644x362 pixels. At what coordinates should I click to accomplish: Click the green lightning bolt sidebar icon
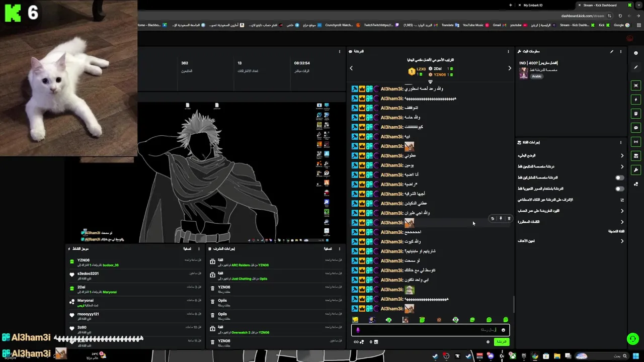pos(636,100)
